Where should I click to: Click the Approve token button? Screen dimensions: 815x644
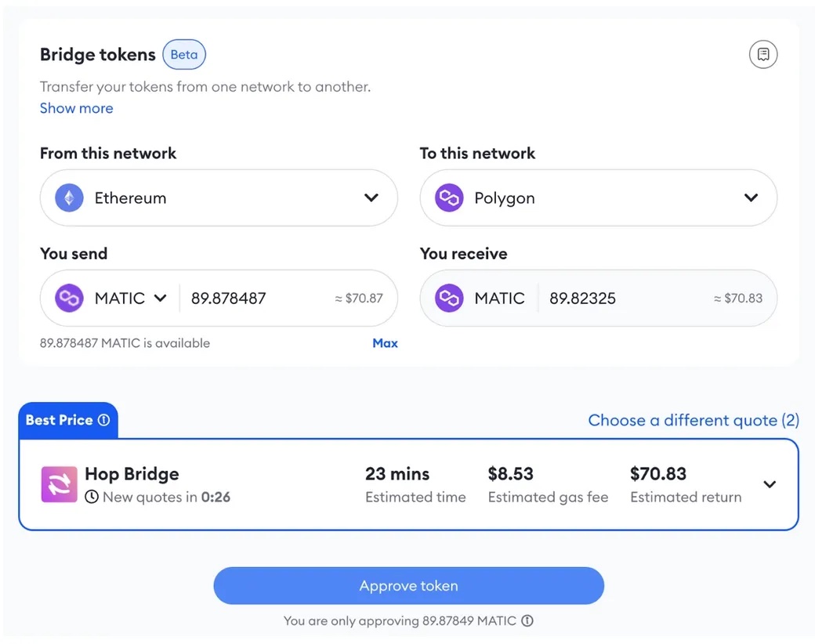pyautogui.click(x=408, y=586)
